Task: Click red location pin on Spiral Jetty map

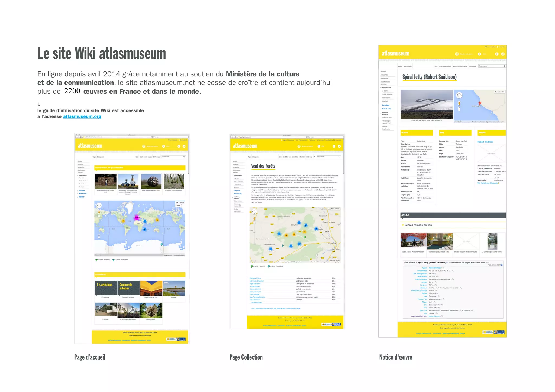Action: [480, 103]
